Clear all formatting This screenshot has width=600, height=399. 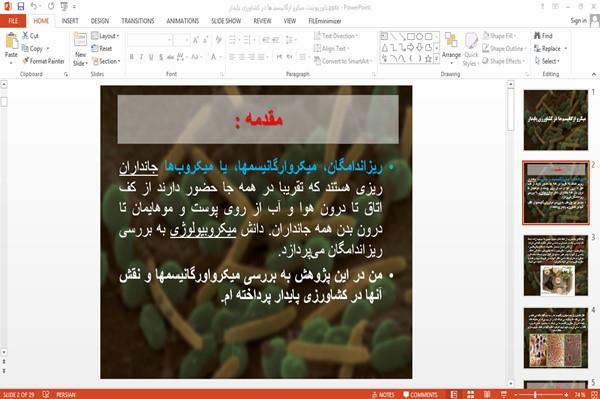pos(218,40)
